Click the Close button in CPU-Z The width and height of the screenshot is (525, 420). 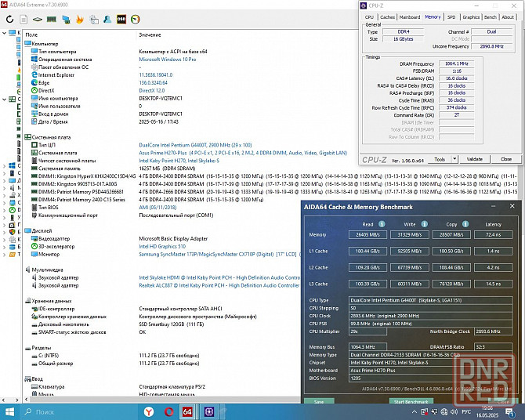pos(506,159)
